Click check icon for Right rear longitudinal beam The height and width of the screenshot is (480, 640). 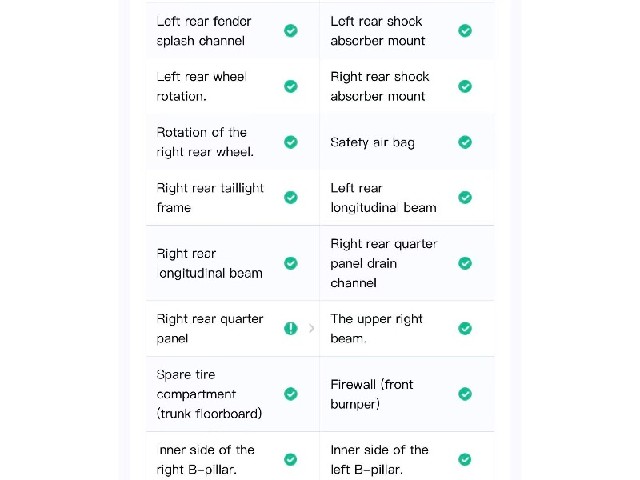pyautogui.click(x=291, y=263)
